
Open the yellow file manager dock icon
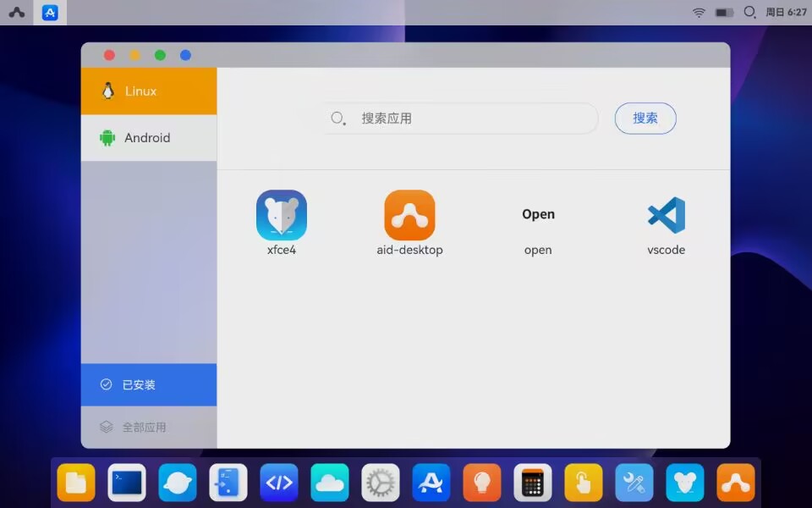(x=76, y=483)
